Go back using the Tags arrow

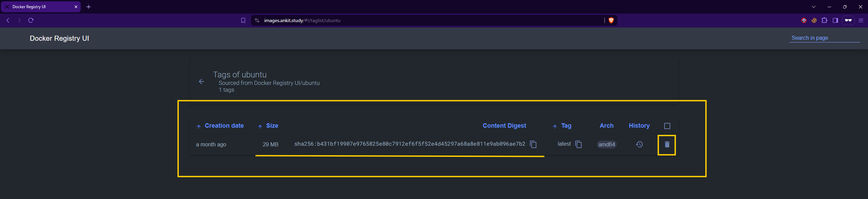[201, 82]
